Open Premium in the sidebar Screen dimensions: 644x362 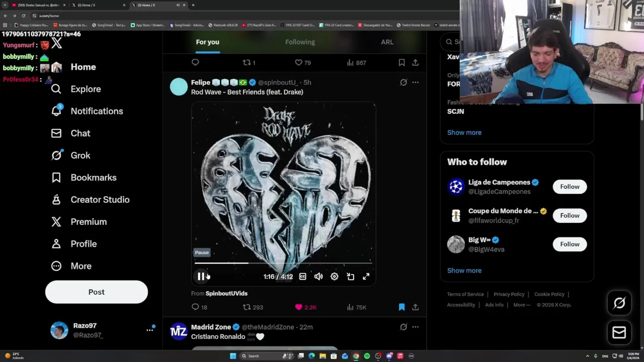pyautogui.click(x=78, y=222)
